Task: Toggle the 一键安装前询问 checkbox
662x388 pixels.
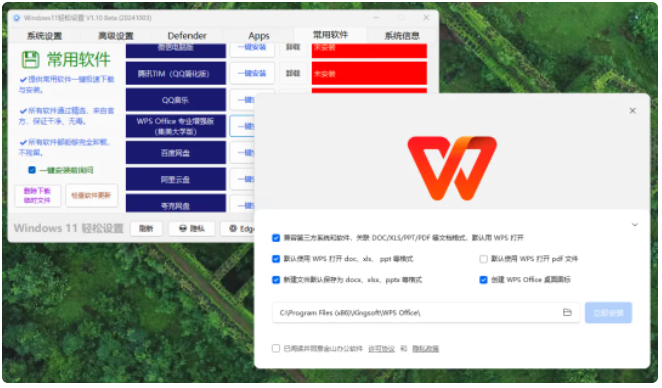Action: click(32, 170)
